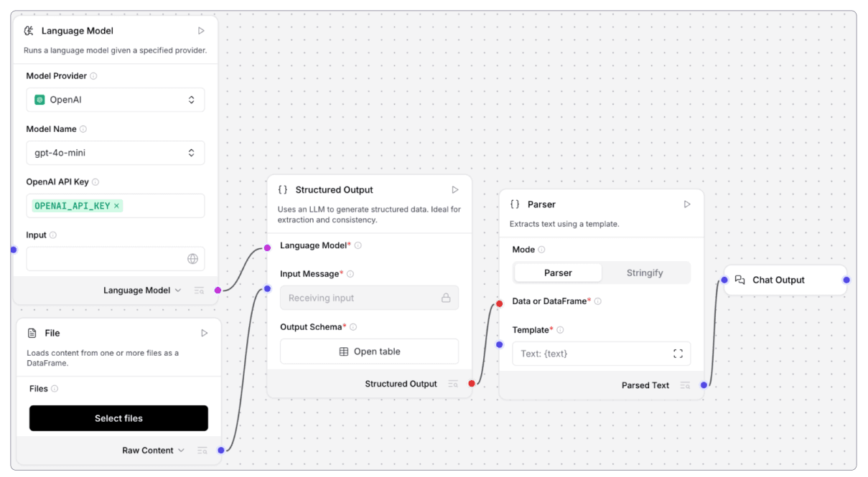Expand the Template field fullscreen icon
The height and width of the screenshot is (477, 868).
tap(678, 354)
